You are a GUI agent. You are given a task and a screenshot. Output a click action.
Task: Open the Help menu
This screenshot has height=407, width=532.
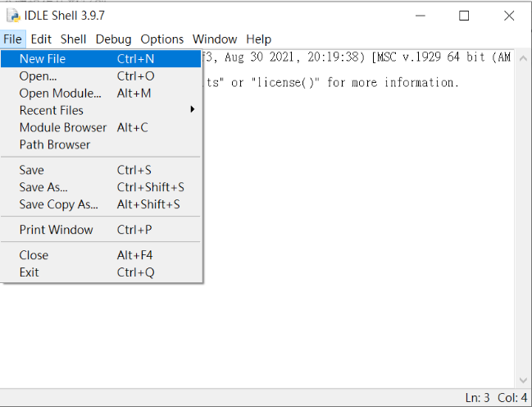tap(258, 39)
